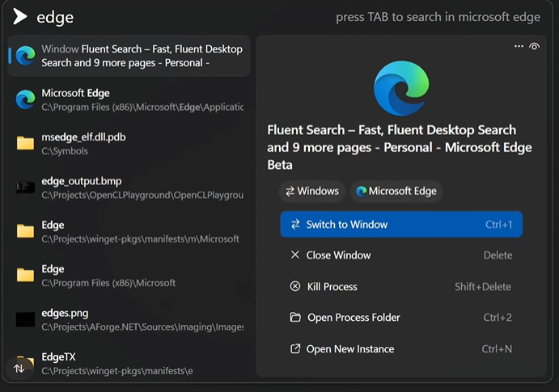The height and width of the screenshot is (392, 559).
Task: Click folder icon beside Open Process Folder
Action: coord(295,317)
